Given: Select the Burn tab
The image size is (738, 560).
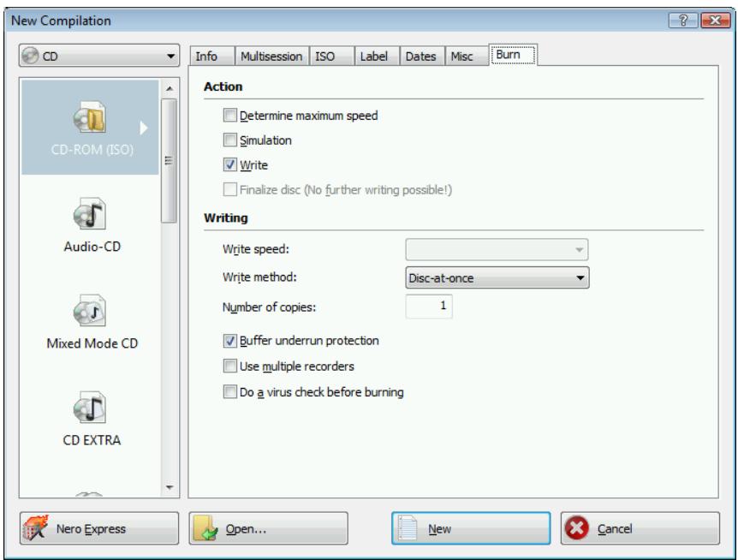Looking at the screenshot, I should coord(513,55).
